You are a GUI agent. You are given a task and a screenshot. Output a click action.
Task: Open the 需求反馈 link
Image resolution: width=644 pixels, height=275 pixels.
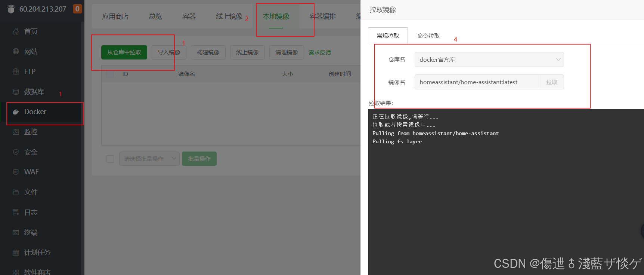coord(320,53)
